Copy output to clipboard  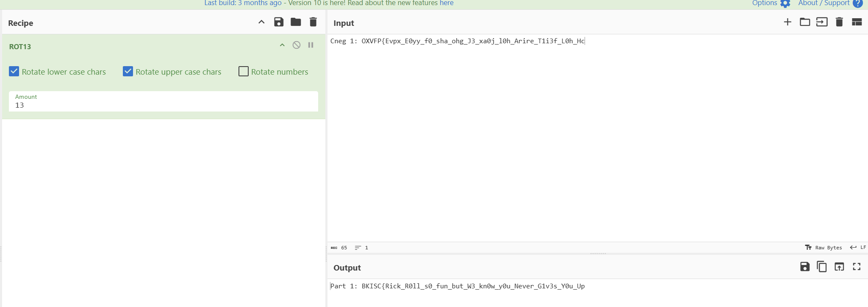pos(822,267)
